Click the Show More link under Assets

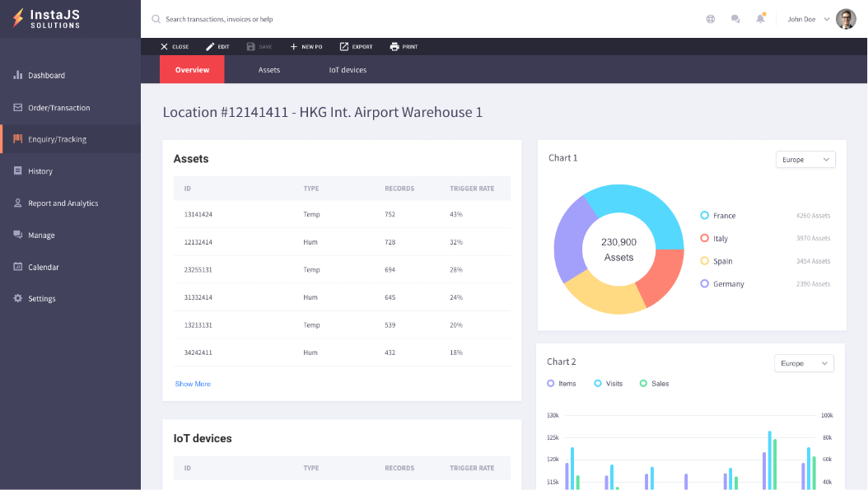click(x=193, y=384)
